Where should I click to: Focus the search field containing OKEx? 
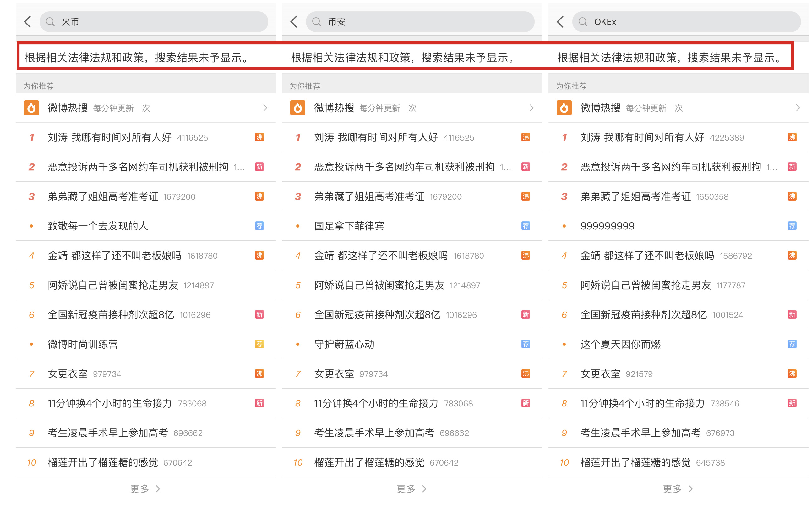pyautogui.click(x=686, y=22)
